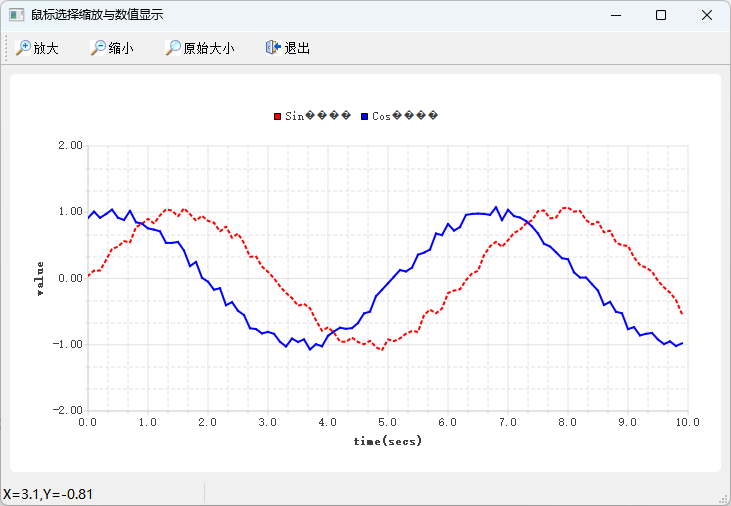Click the 放大 zoom in toolbar icon
The width and height of the screenshot is (731, 506).
click(x=23, y=48)
